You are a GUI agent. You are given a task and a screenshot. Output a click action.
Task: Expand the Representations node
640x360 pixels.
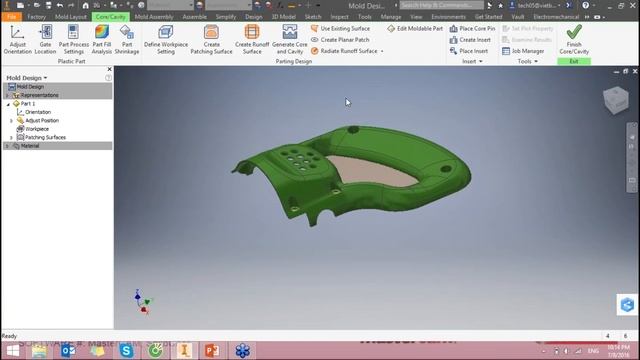[x=7, y=95]
